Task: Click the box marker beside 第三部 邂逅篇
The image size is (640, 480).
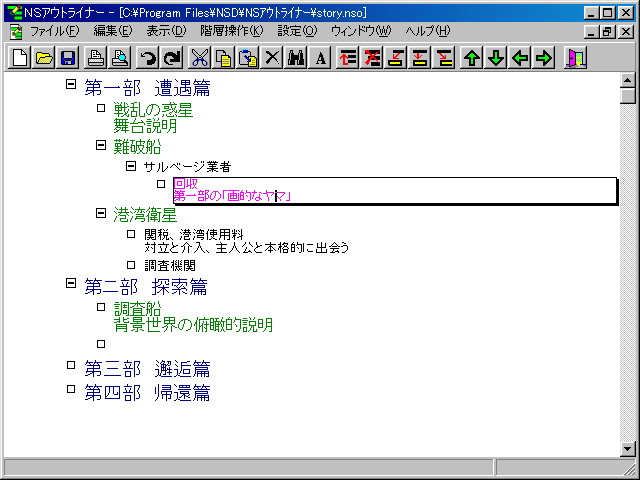Action: coord(71,365)
